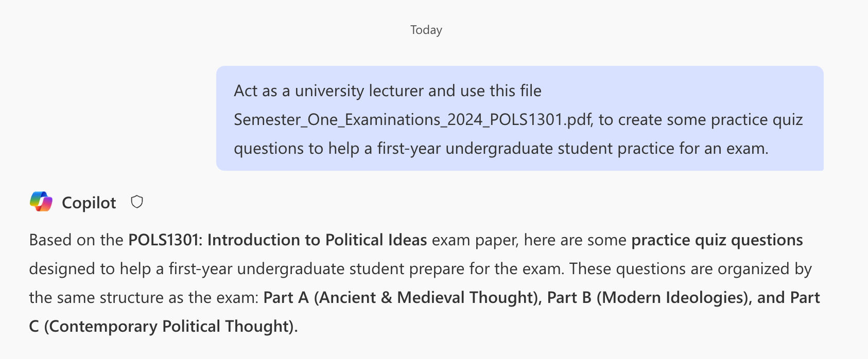Viewport: 868px width, 359px height.
Task: Click the words 'exam paper' in the response
Action: 475,240
